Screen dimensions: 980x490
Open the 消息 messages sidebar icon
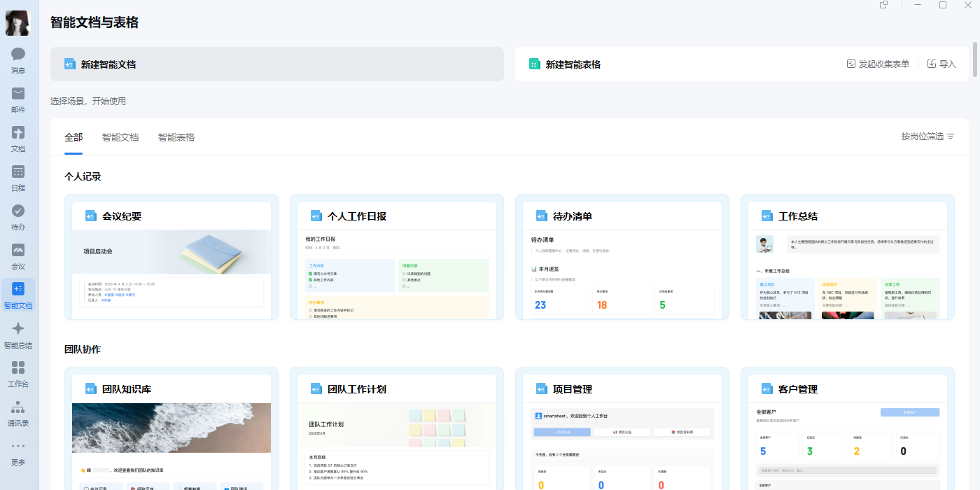(x=18, y=61)
